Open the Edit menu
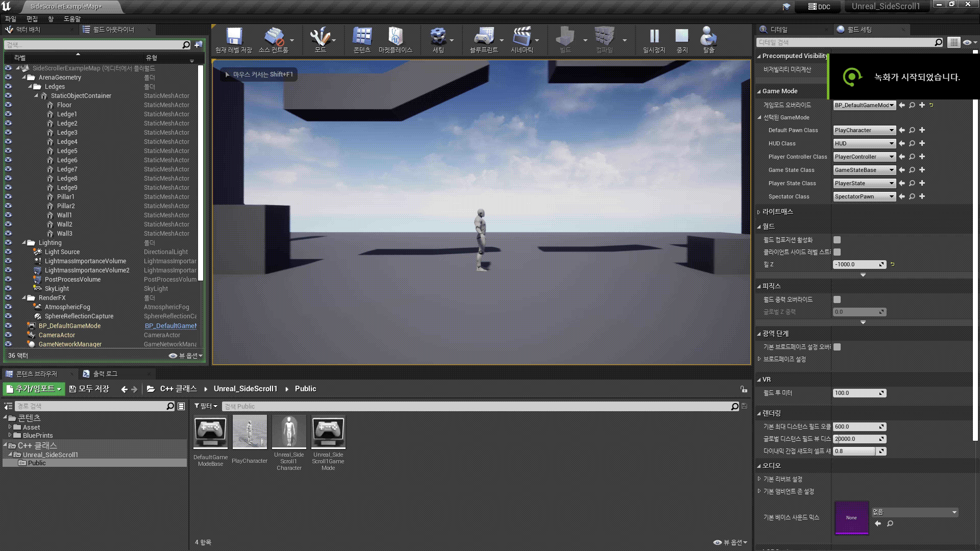The image size is (980, 551). tap(32, 19)
